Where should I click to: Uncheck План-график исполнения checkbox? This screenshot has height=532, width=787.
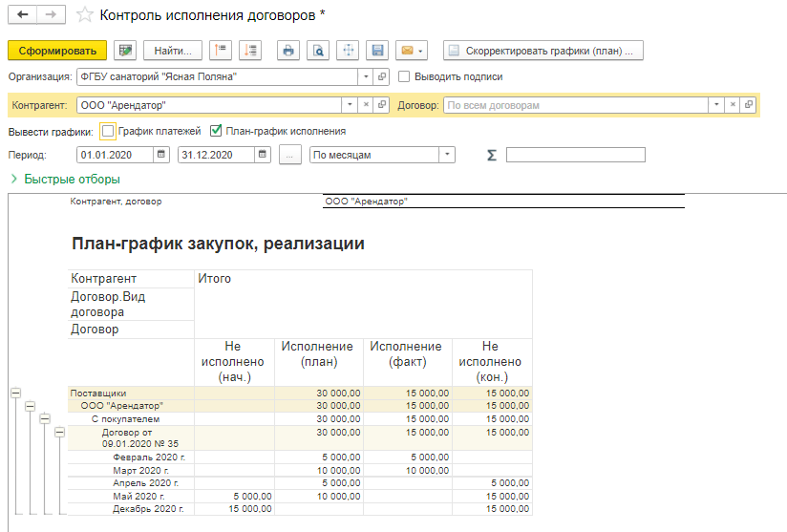click(x=216, y=131)
